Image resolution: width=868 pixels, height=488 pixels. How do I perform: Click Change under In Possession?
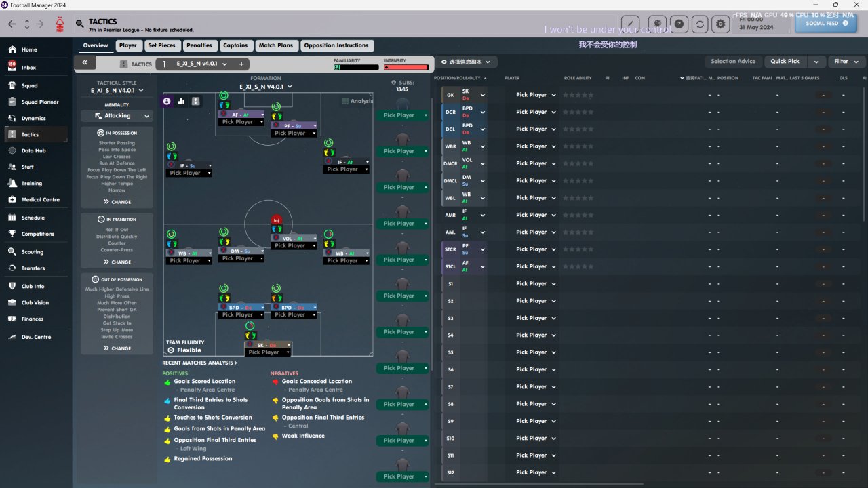[117, 202]
